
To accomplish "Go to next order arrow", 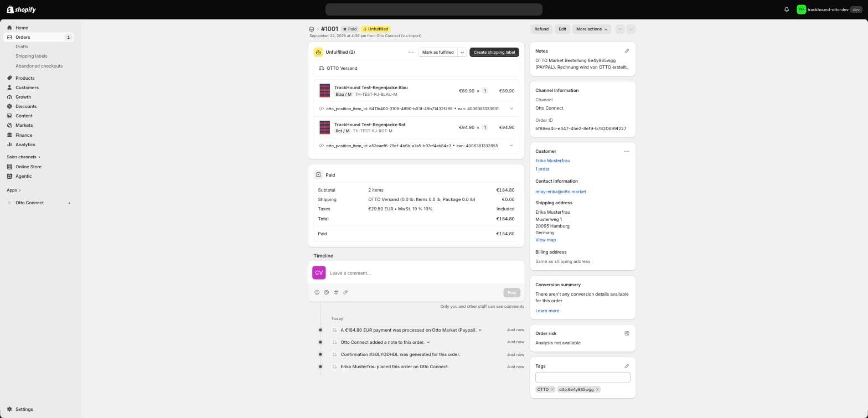I will pyautogui.click(x=631, y=29).
